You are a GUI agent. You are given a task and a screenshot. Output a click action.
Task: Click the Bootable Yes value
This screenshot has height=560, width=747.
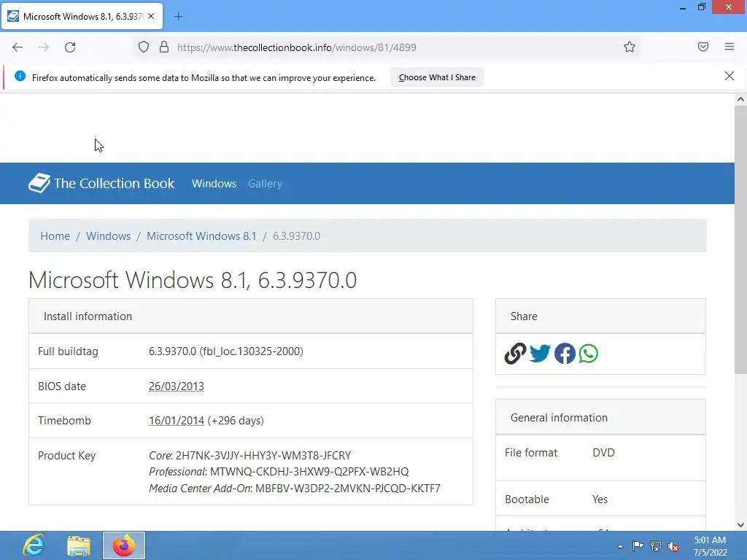click(x=600, y=499)
